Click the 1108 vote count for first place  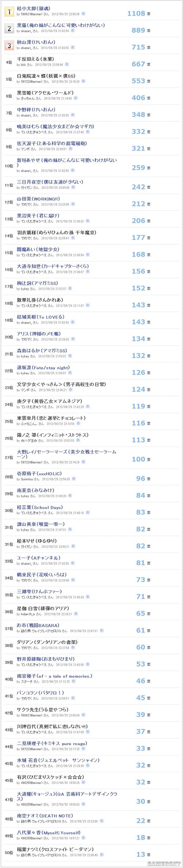(x=136, y=14)
